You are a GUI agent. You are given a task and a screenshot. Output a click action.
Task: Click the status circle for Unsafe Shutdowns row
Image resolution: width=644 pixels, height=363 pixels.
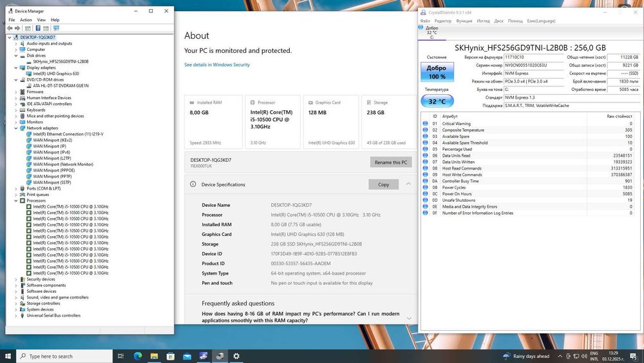tap(425, 201)
